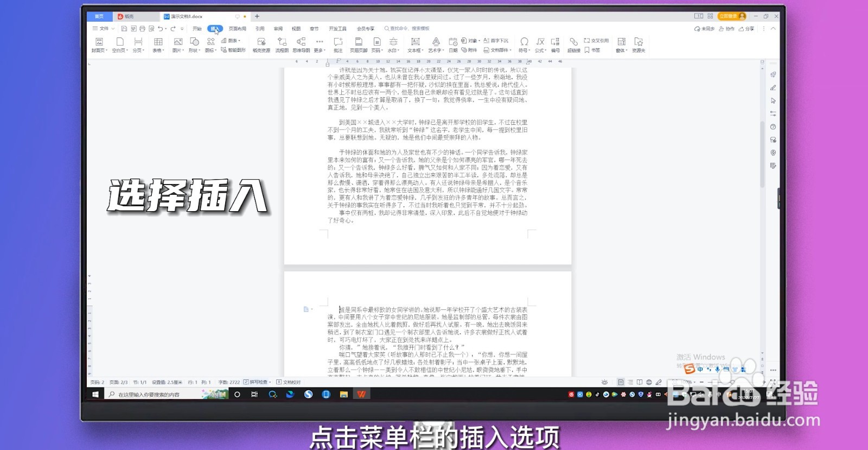The width and height of the screenshot is (868, 450).
Task: Open the shapes (形状) gallery
Action: [x=194, y=45]
